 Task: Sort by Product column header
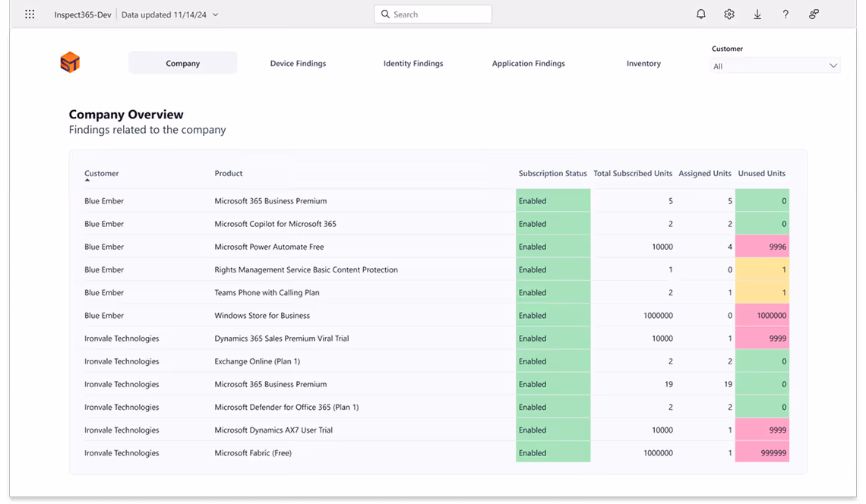pos(229,173)
